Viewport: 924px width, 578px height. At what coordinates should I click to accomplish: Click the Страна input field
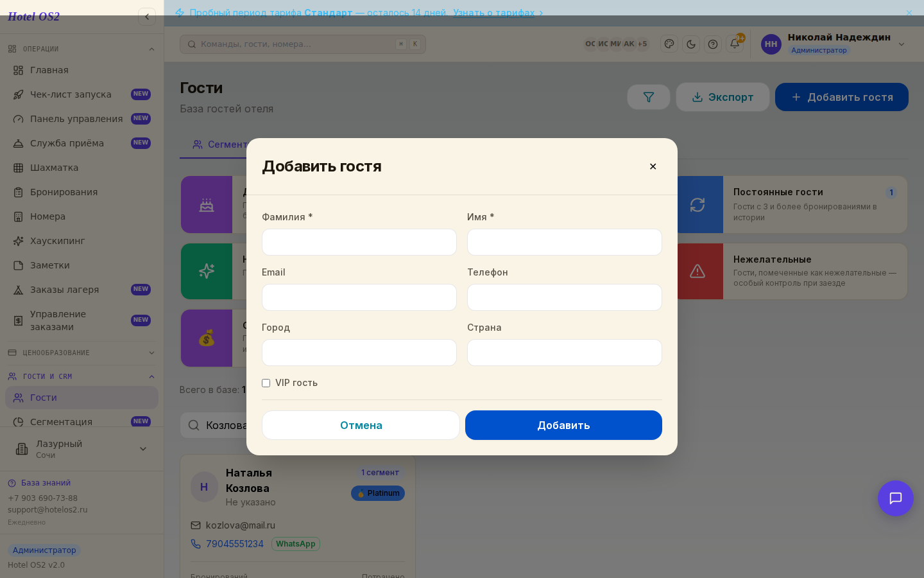coord(565,353)
